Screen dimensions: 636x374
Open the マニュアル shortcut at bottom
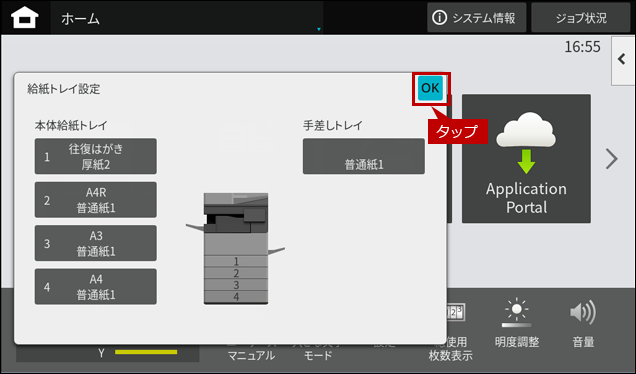click(251, 356)
